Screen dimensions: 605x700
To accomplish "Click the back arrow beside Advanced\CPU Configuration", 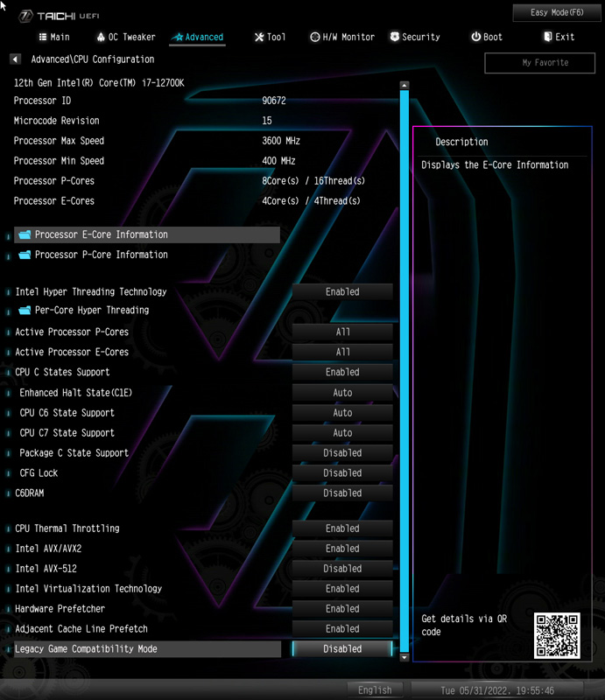I will [15, 59].
